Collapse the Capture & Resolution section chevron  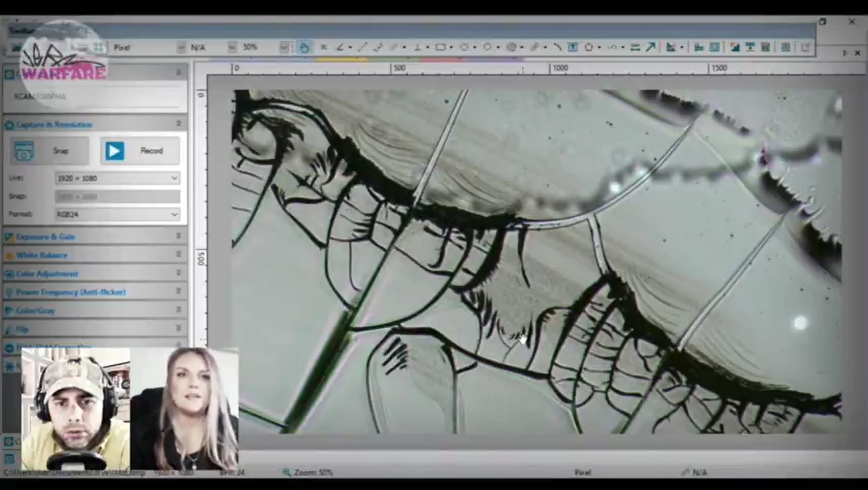point(178,124)
